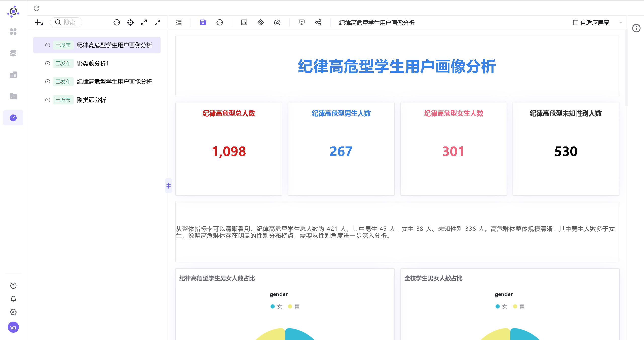Image resolution: width=644 pixels, height=340 pixels.
Task: Toggle 男 legend in the 纪律高危型 pie chart
Action: point(294,307)
